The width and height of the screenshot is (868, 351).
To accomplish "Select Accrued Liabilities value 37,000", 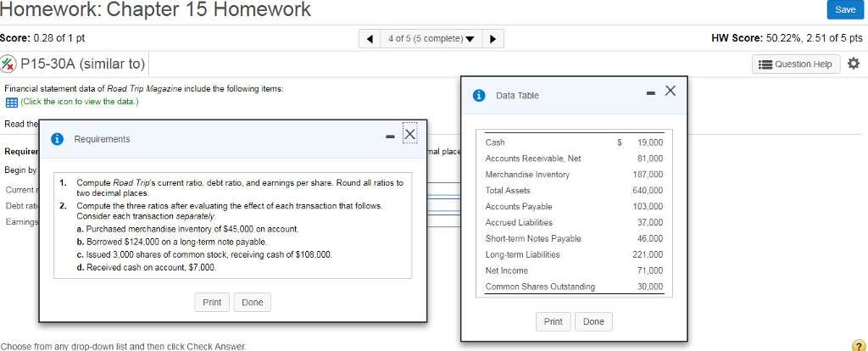I will (650, 223).
